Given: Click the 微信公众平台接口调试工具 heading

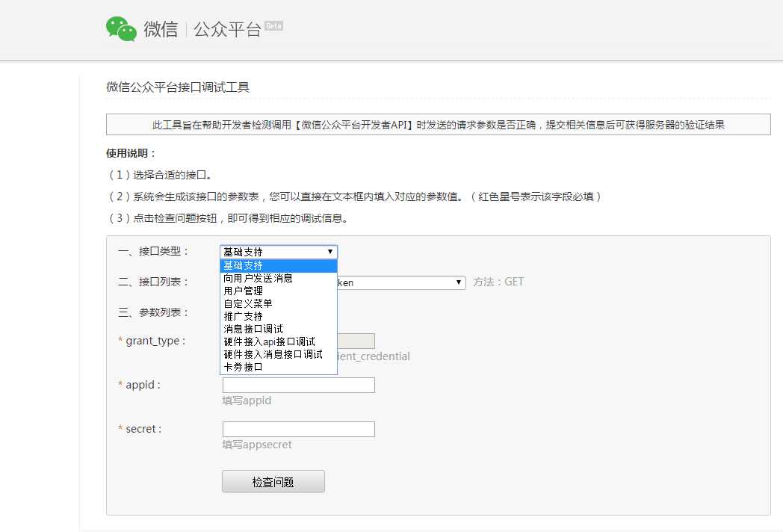Looking at the screenshot, I should (178, 87).
